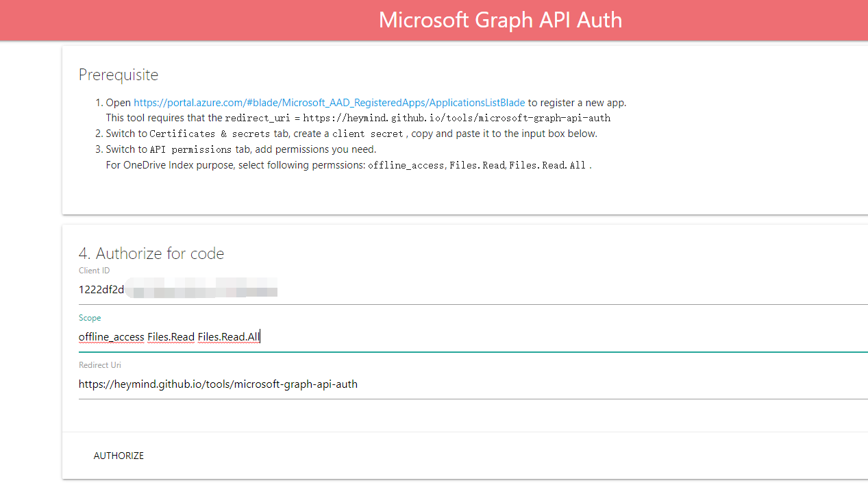Click 'API permissions' text in step 3
The height and width of the screenshot is (483, 868).
(x=190, y=149)
